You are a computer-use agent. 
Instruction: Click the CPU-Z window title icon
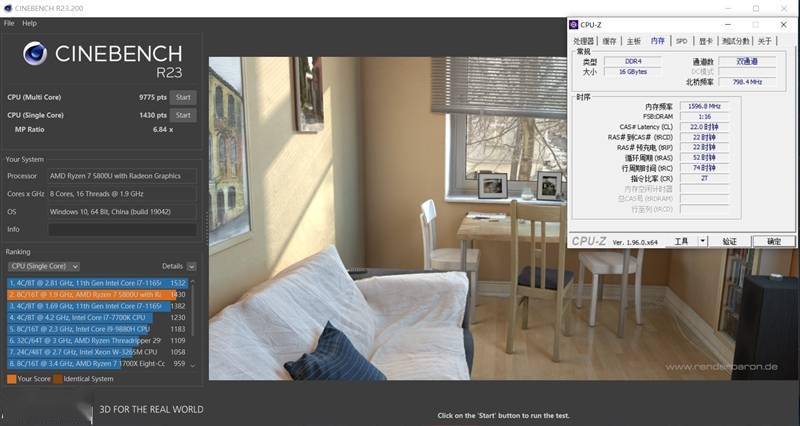click(574, 24)
